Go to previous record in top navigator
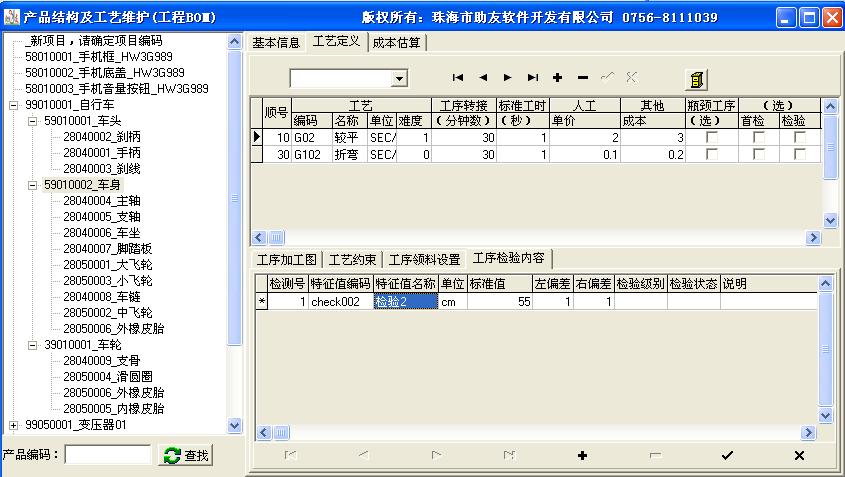The image size is (845, 477). [483, 78]
